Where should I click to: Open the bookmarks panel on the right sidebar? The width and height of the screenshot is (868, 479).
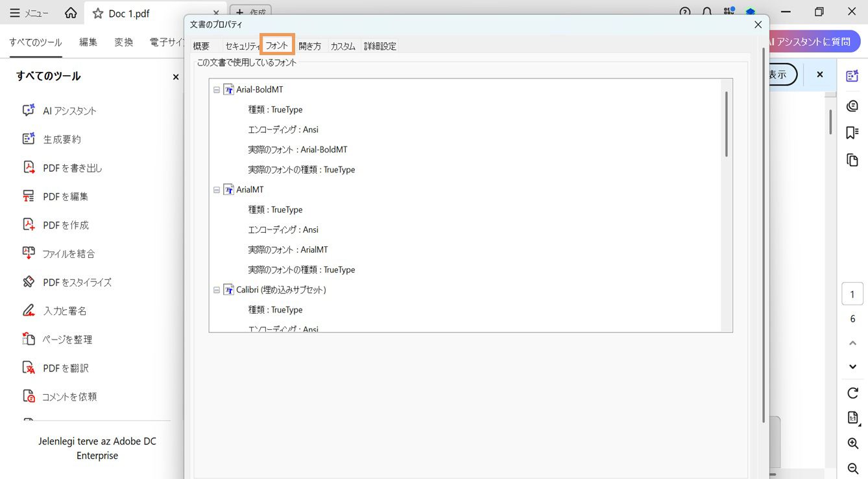(852, 132)
